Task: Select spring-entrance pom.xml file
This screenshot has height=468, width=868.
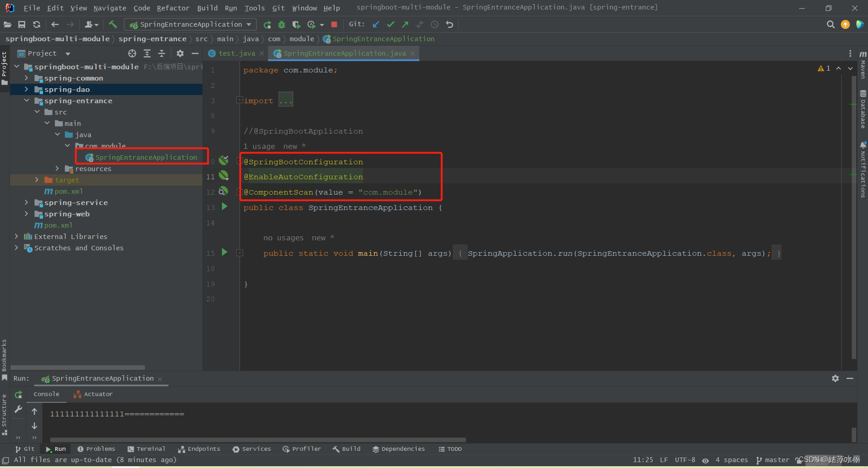Action: [63, 191]
